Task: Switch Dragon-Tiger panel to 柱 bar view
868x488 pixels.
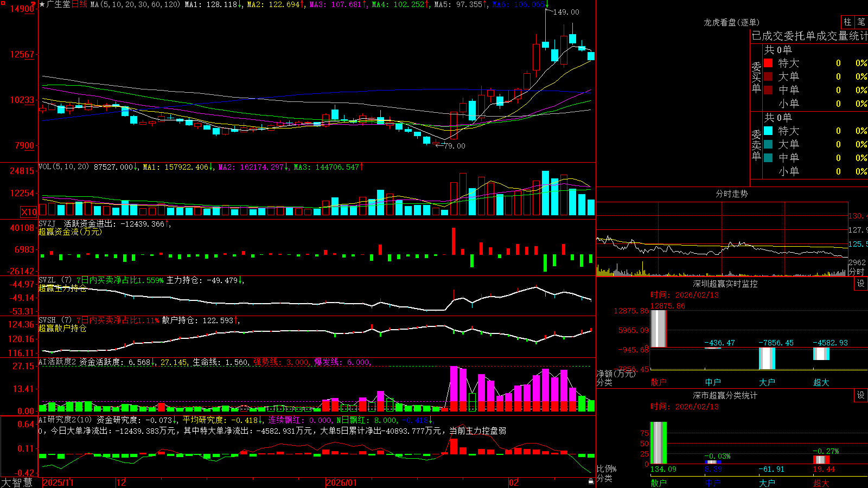Action: click(847, 22)
